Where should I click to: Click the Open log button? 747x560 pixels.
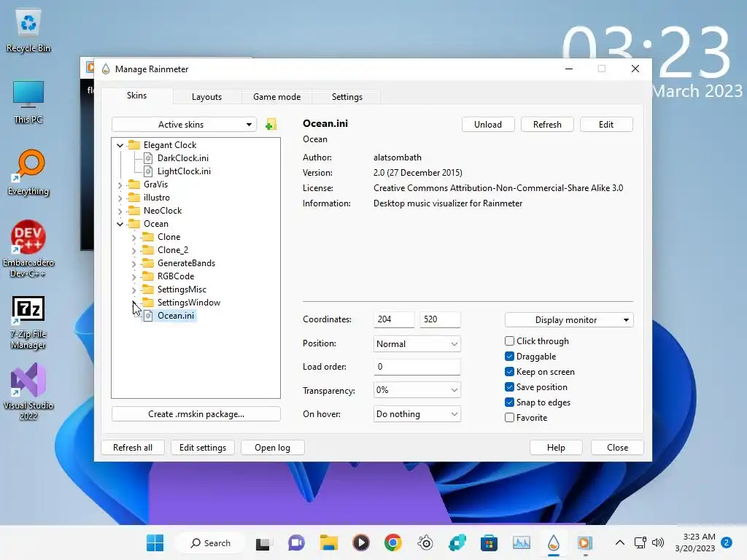pyautogui.click(x=272, y=448)
